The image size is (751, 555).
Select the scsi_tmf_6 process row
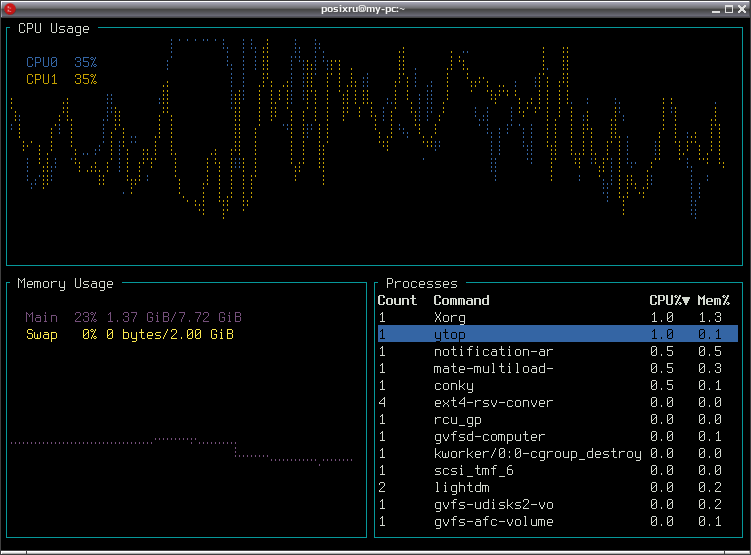[558, 470]
